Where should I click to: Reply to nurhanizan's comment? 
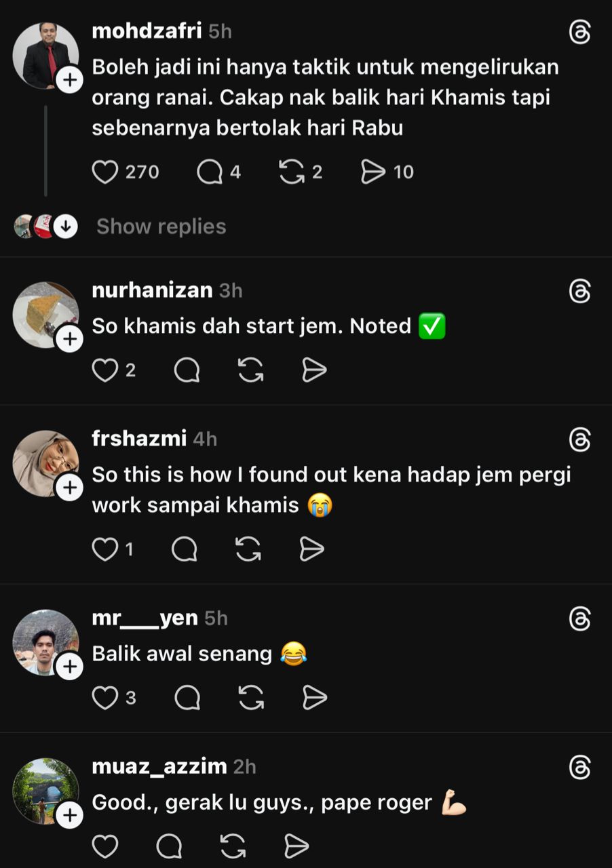click(187, 370)
